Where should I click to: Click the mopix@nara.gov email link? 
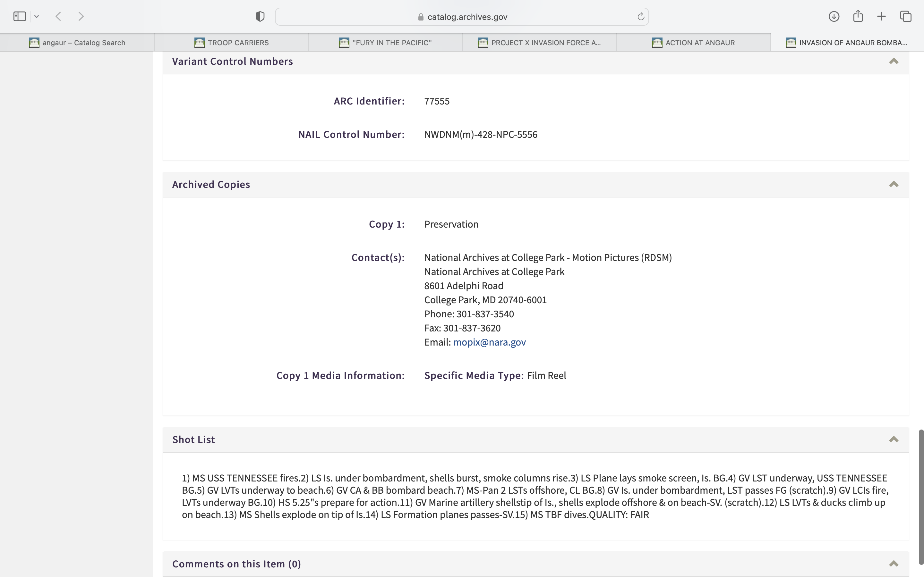489,342
